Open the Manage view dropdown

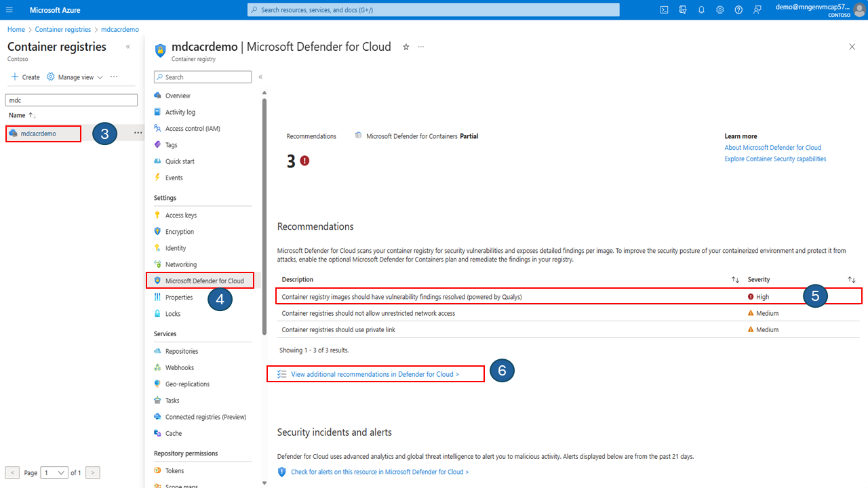[x=75, y=77]
